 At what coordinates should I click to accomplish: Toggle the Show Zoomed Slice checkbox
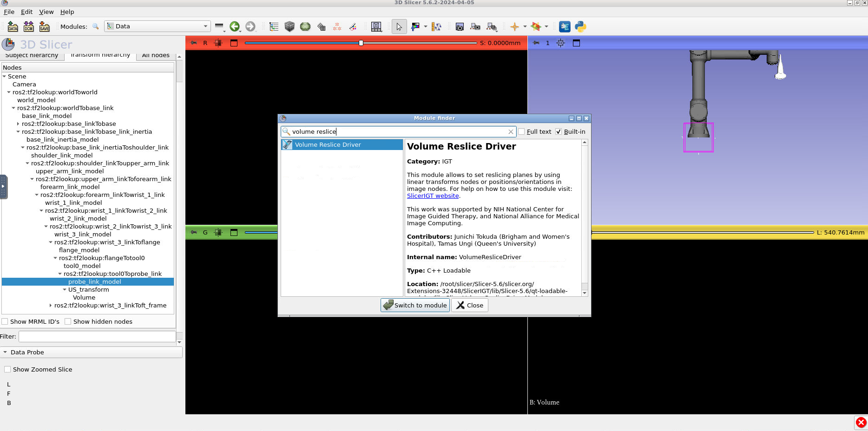(x=7, y=369)
